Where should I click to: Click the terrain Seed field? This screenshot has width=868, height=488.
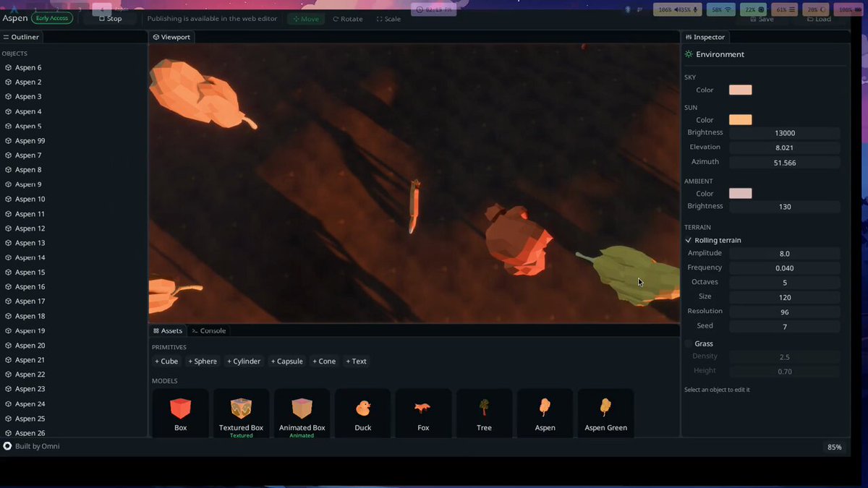coord(784,327)
